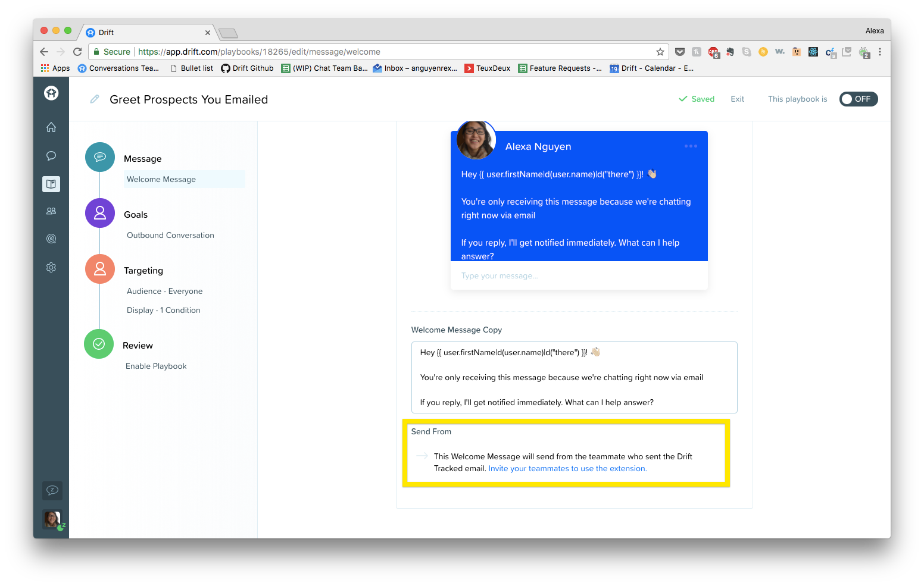Click the Review section heading
This screenshot has width=924, height=586.
coord(138,346)
